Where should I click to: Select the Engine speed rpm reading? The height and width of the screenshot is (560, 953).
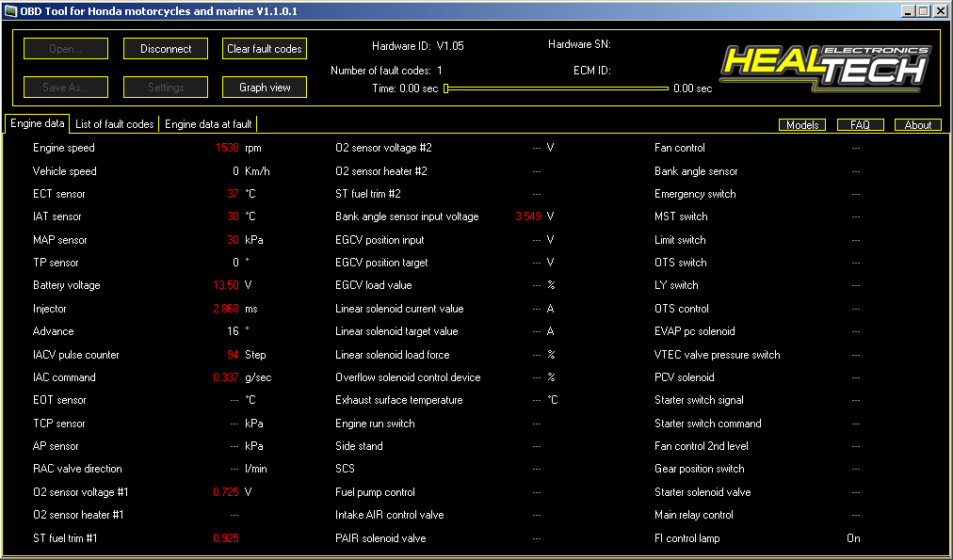tap(227, 148)
